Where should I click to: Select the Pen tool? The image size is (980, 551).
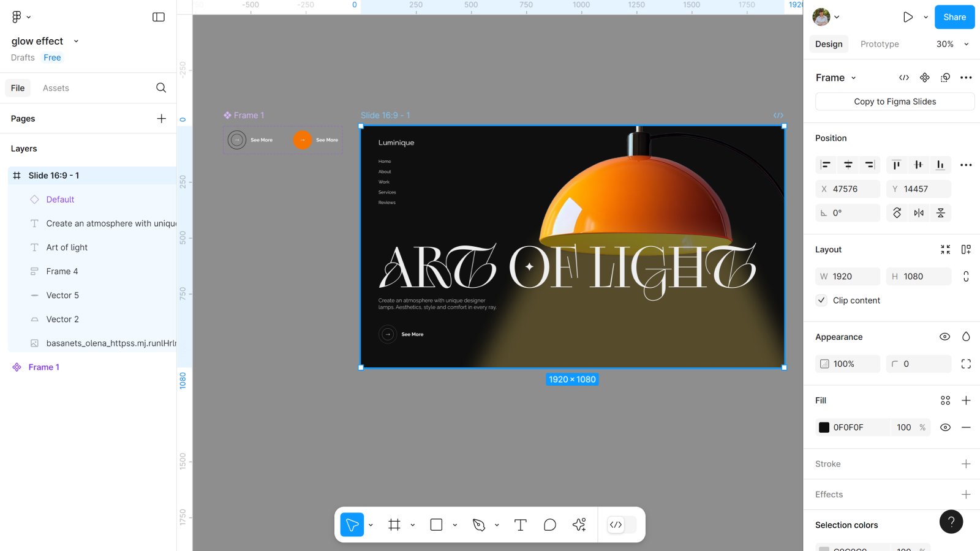(479, 525)
